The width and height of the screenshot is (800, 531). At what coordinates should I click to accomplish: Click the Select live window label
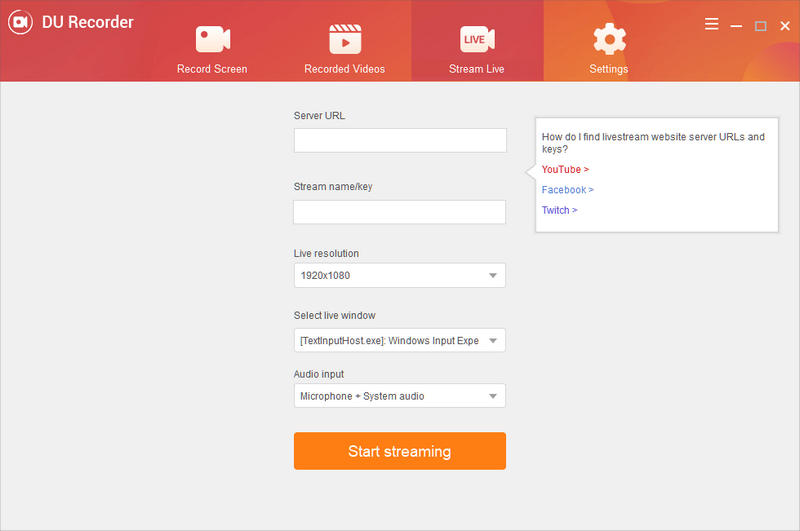[334, 316]
